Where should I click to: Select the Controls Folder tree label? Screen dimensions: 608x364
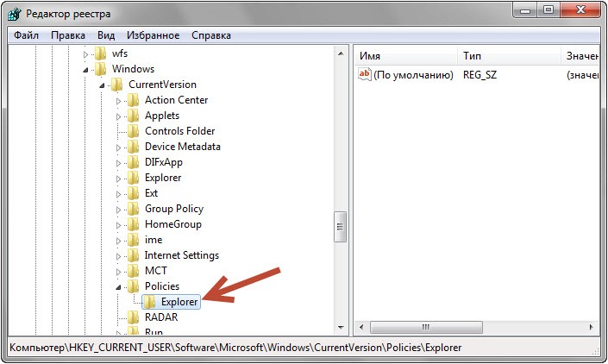pos(180,131)
